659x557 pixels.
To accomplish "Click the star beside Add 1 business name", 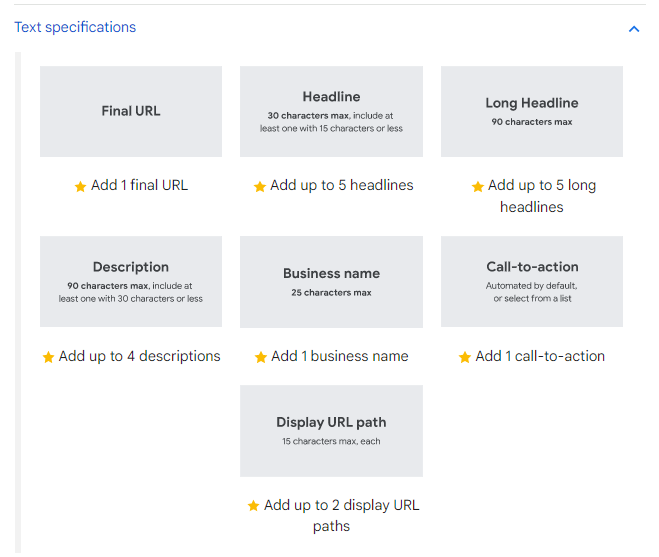I will click(260, 357).
